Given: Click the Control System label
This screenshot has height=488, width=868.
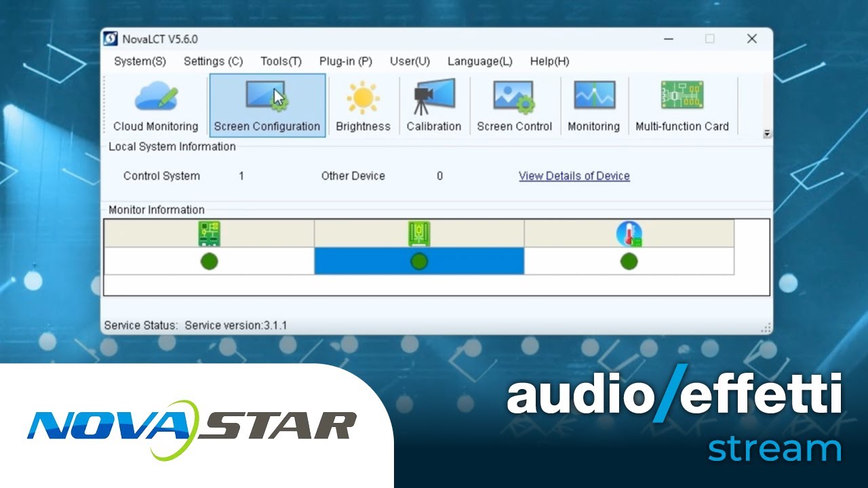Looking at the screenshot, I should 161,176.
